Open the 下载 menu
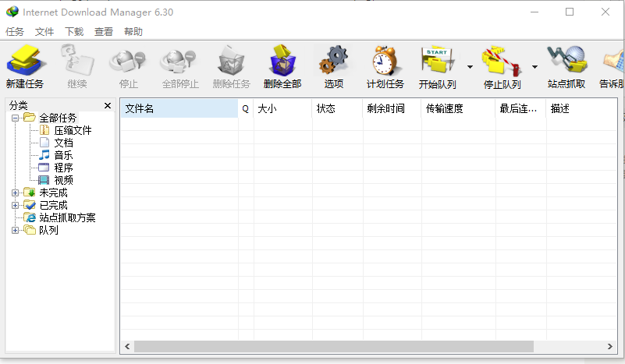Screen dimensions: 625x364 click(x=74, y=31)
